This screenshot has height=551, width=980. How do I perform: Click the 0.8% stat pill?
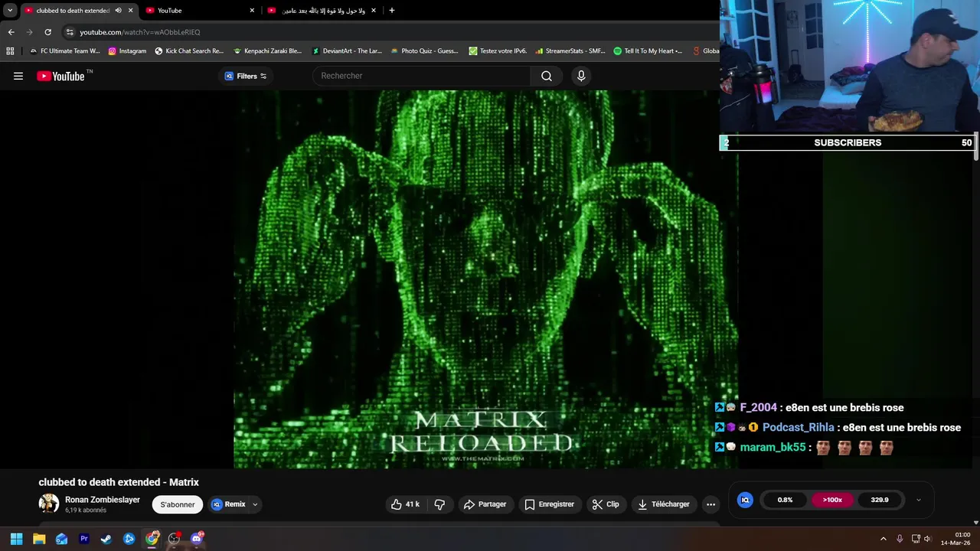point(785,500)
